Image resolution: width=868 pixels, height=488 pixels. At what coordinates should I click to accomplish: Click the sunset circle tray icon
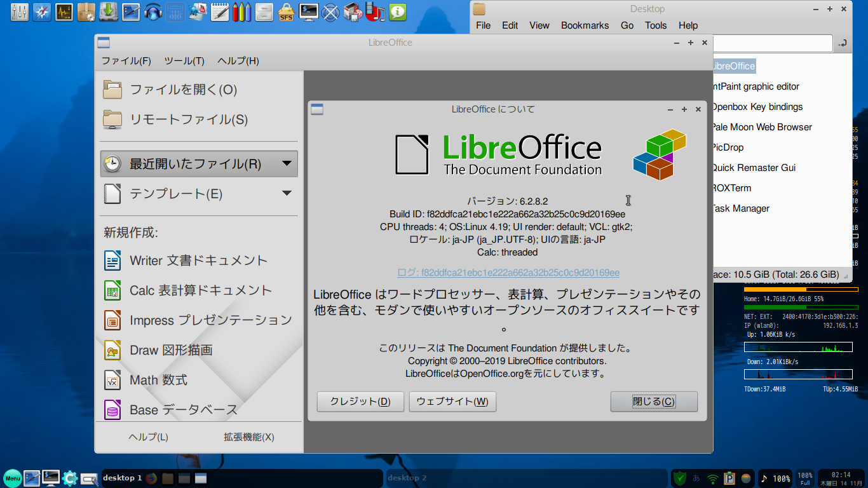[x=746, y=478]
